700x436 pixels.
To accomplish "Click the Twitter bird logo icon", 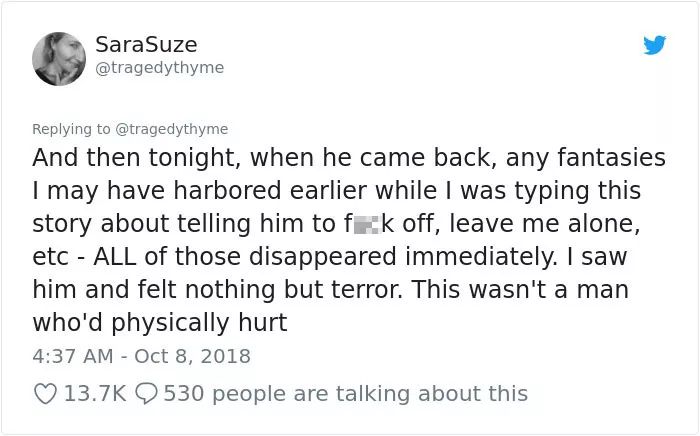I will click(x=654, y=45).
